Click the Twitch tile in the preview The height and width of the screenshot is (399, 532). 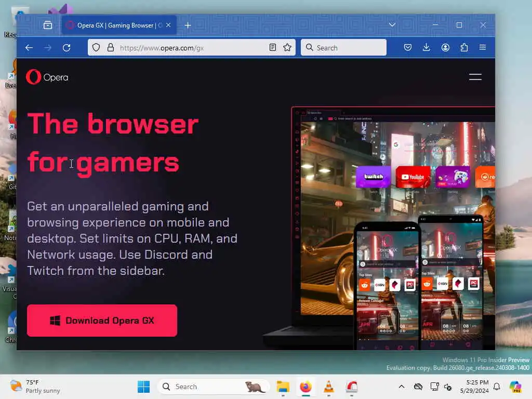374,177
